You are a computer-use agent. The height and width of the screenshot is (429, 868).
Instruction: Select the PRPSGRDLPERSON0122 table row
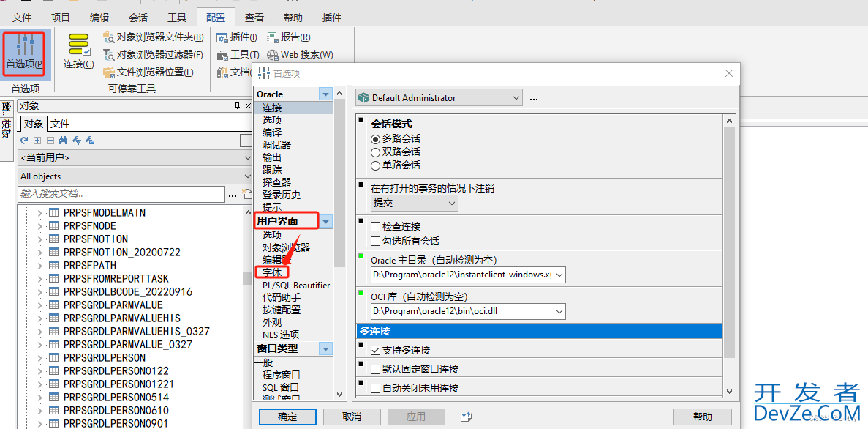(116, 371)
